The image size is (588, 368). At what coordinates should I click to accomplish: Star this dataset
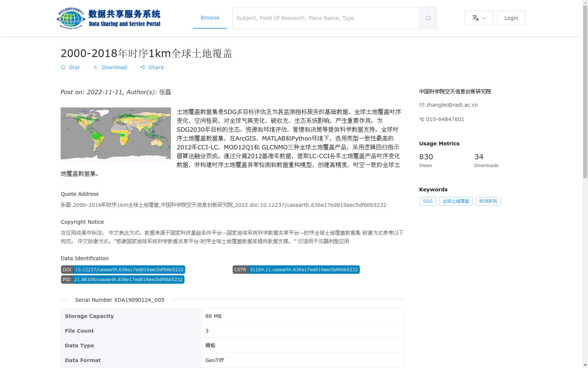click(70, 67)
